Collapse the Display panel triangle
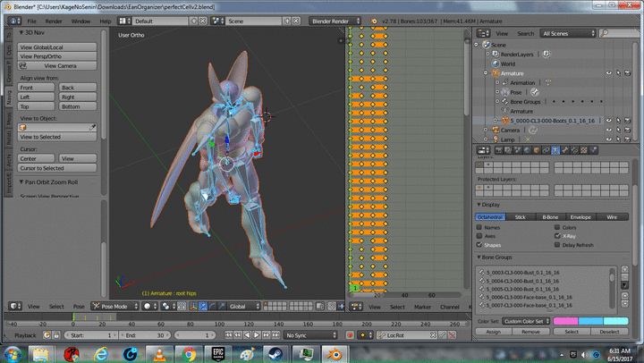This screenshot has height=363, width=644. pyautogui.click(x=479, y=205)
